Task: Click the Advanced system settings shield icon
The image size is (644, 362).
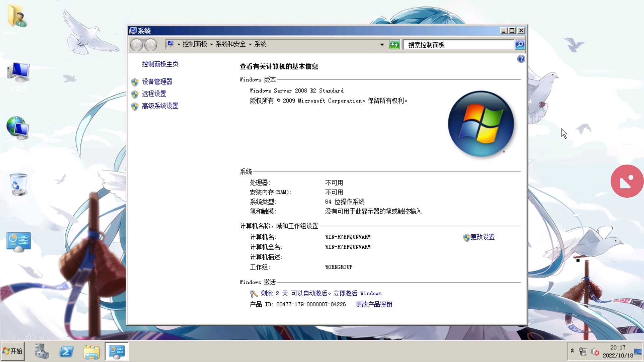Action: pos(135,106)
